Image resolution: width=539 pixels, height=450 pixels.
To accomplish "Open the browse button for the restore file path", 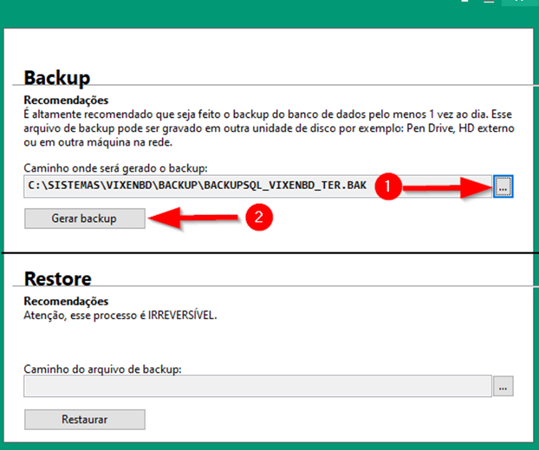I will tap(503, 386).
